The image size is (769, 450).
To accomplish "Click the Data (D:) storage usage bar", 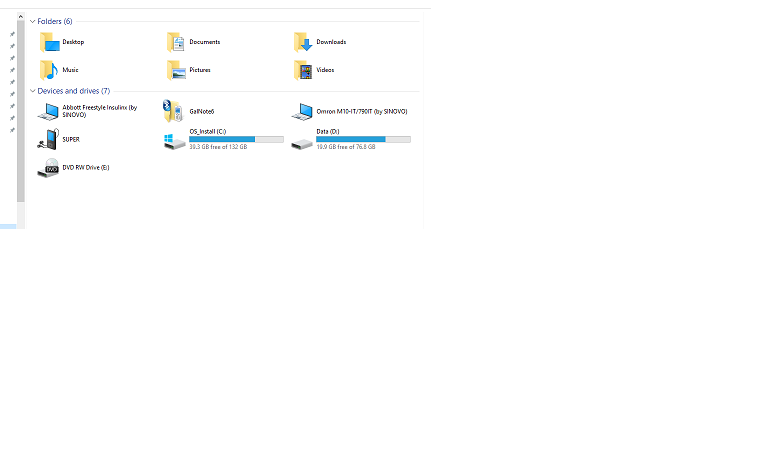I will [x=363, y=139].
